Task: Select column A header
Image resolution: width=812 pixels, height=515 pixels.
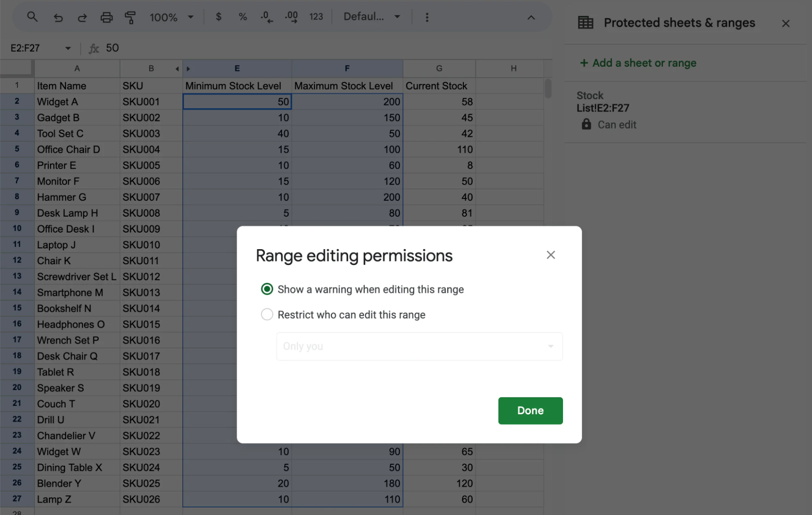Action: tap(77, 68)
